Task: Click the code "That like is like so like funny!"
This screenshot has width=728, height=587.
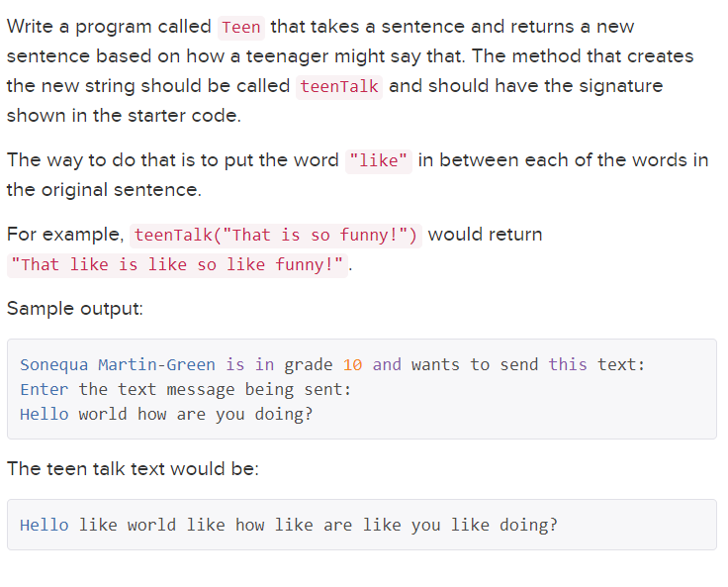Action: (177, 265)
